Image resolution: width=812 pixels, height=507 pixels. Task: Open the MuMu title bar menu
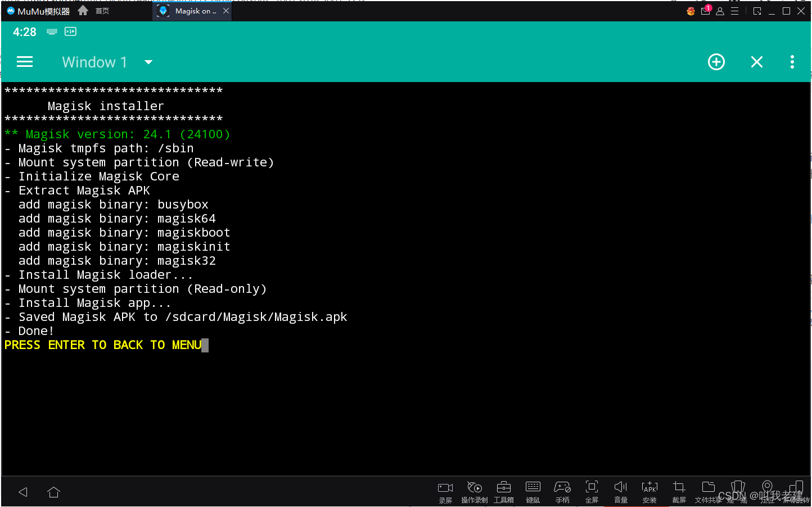coord(734,11)
